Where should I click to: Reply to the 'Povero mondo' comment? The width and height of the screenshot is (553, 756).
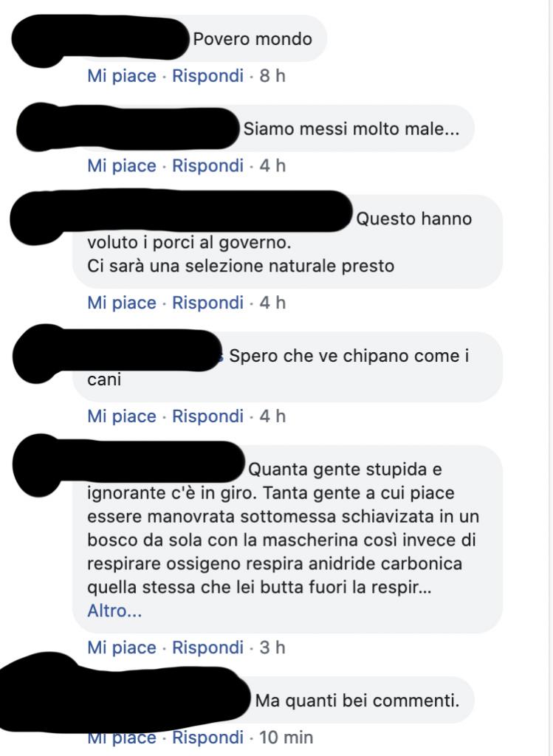207,76
